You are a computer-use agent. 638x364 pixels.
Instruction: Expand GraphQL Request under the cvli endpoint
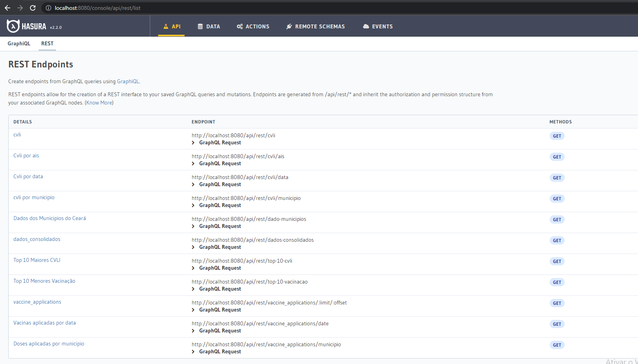point(220,142)
